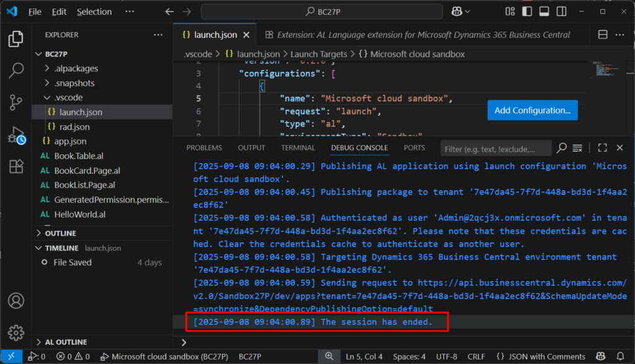Open the Accounts icon in activity bar
This screenshot has width=635, height=364.
16,301
